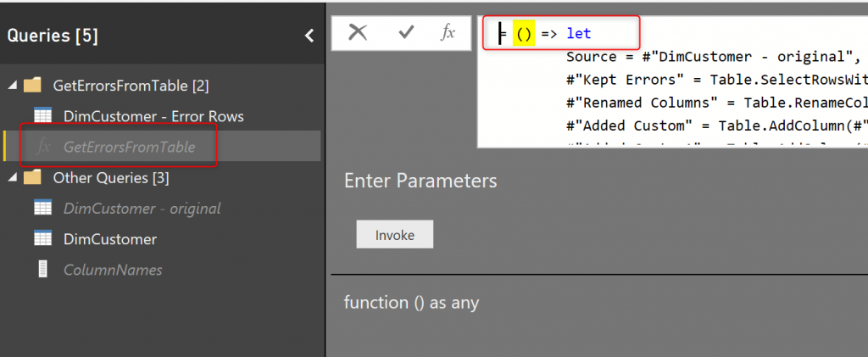This screenshot has width=868, height=357.
Task: Select the Other Queries [3] group label
Action: pyautogui.click(x=111, y=178)
